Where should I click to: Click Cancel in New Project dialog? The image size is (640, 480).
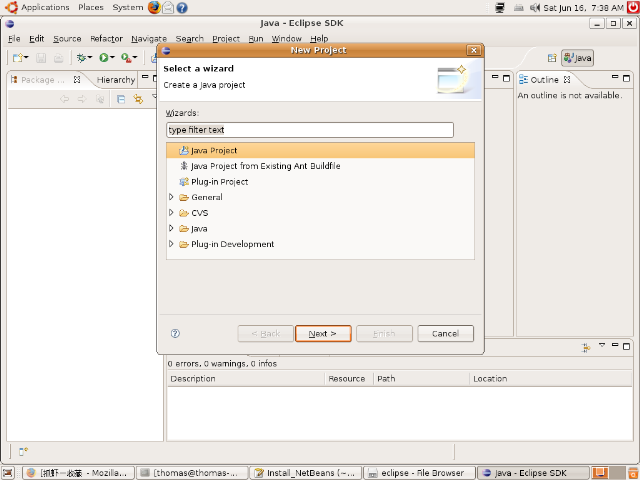[x=445, y=333]
